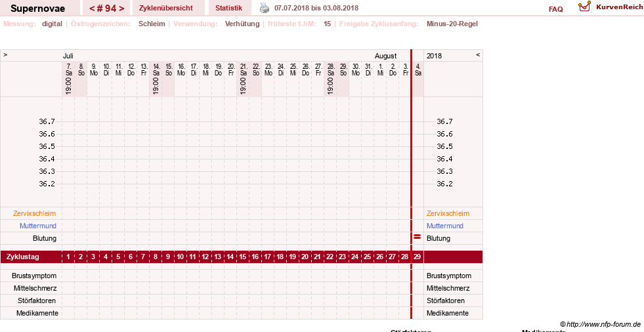This screenshot has height=332, width=644.
Task: Click the Östrogenzeichen value Schleim
Action: click(x=152, y=24)
